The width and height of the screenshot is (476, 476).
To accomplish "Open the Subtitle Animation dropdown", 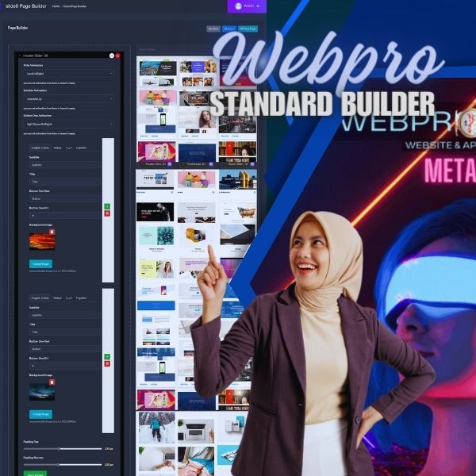I will click(x=68, y=98).
